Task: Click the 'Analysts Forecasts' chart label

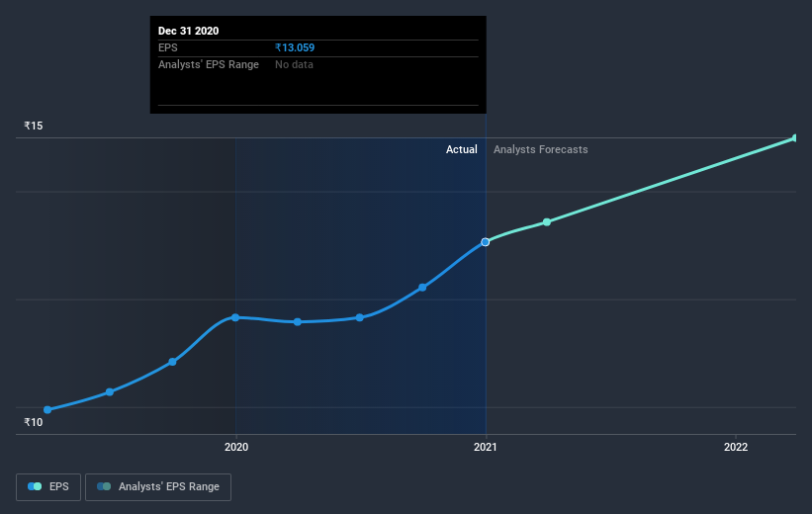Action: [541, 149]
